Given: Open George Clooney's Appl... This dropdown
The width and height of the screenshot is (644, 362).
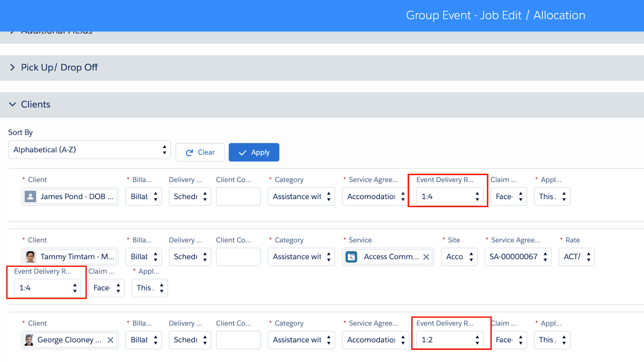Looking at the screenshot, I should [552, 340].
